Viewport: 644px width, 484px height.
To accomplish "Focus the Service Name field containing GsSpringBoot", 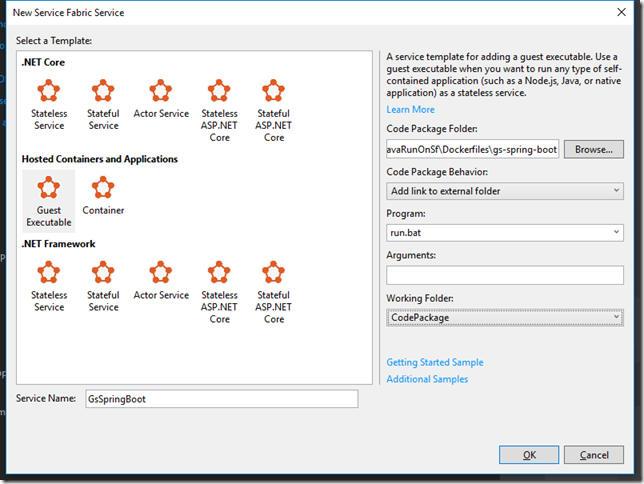I will pyautogui.click(x=222, y=399).
